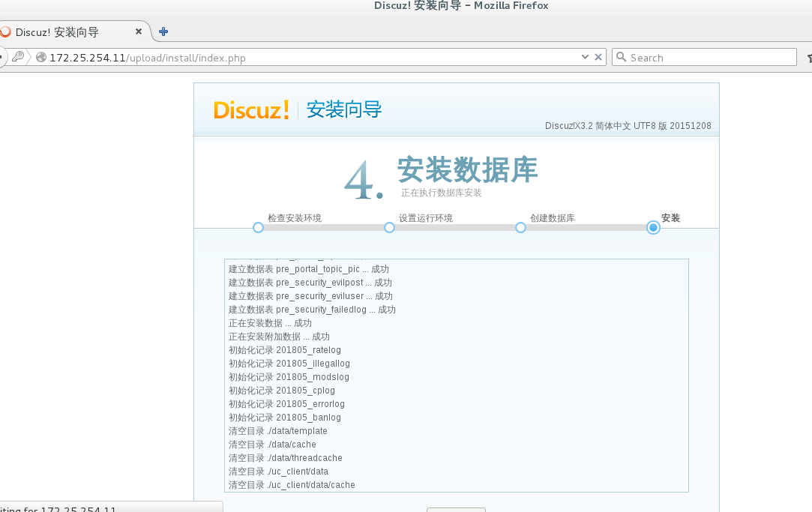This screenshot has width=812, height=512.
Task: Click log line pre_security_failedlog
Action: coord(312,310)
